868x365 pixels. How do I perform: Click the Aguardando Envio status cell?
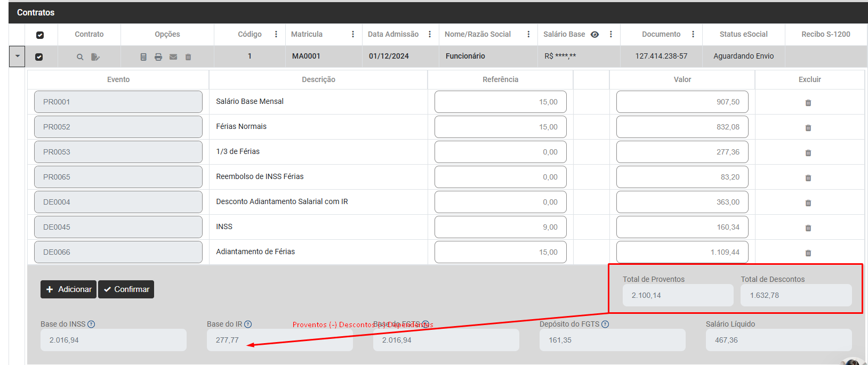click(743, 56)
